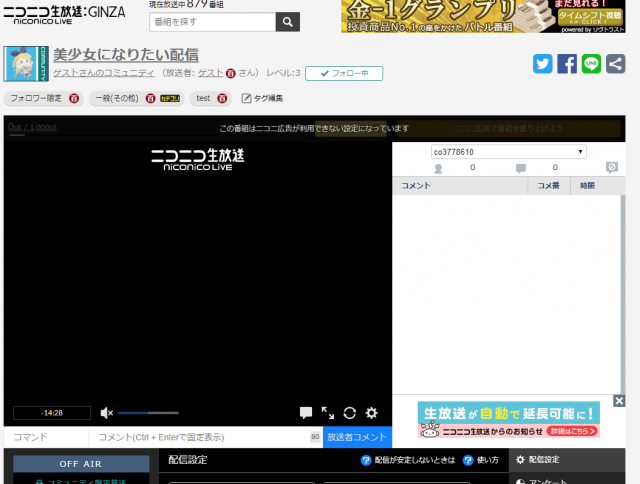The image size is (640, 484).
Task: Click the comment list vertical scrollbar
Action: pyautogui.click(x=623, y=294)
